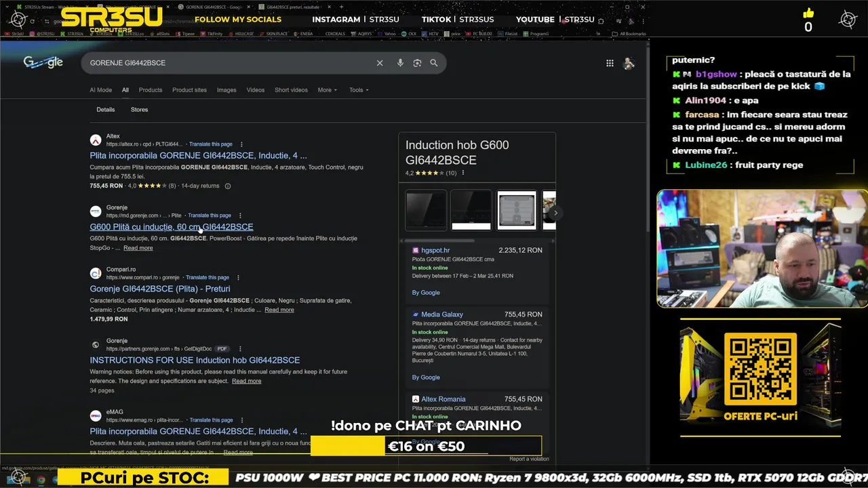Image resolution: width=868 pixels, height=488 pixels.
Task: Click the webcam video feed
Action: tap(762, 249)
